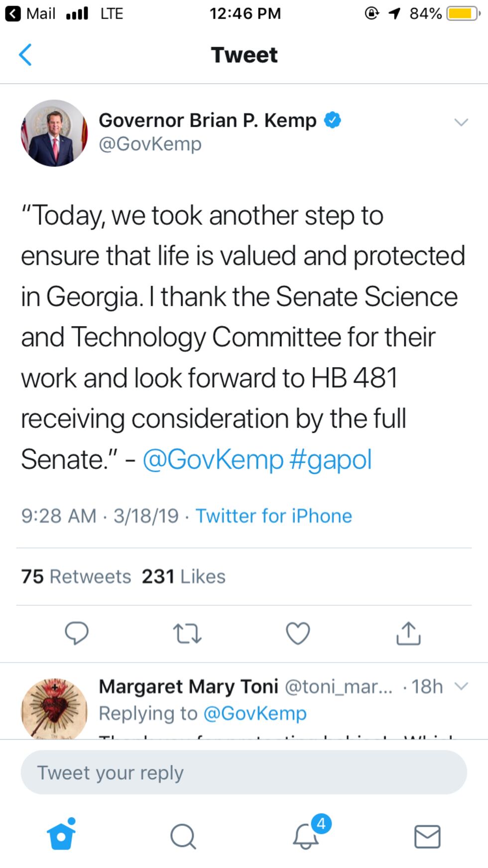Open Governor Kemp's profile picture

[x=54, y=133]
